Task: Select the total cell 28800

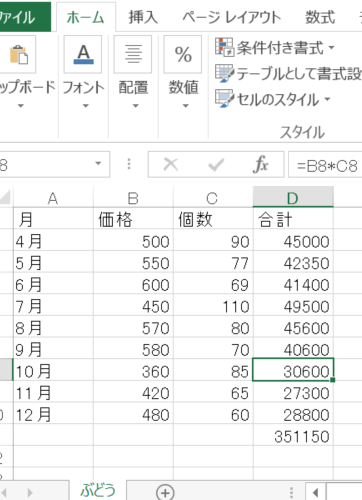Action: pyautogui.click(x=293, y=414)
